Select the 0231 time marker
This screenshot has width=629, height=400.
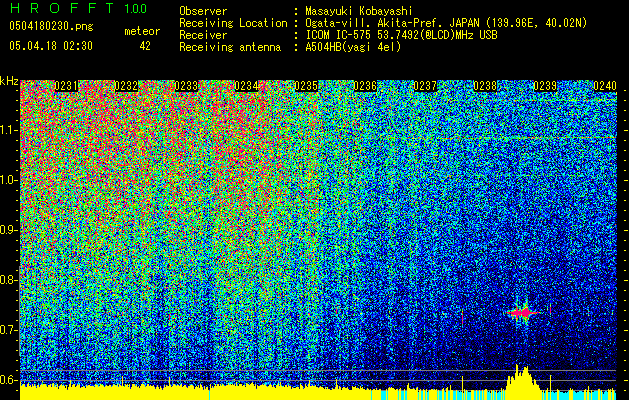pos(66,87)
